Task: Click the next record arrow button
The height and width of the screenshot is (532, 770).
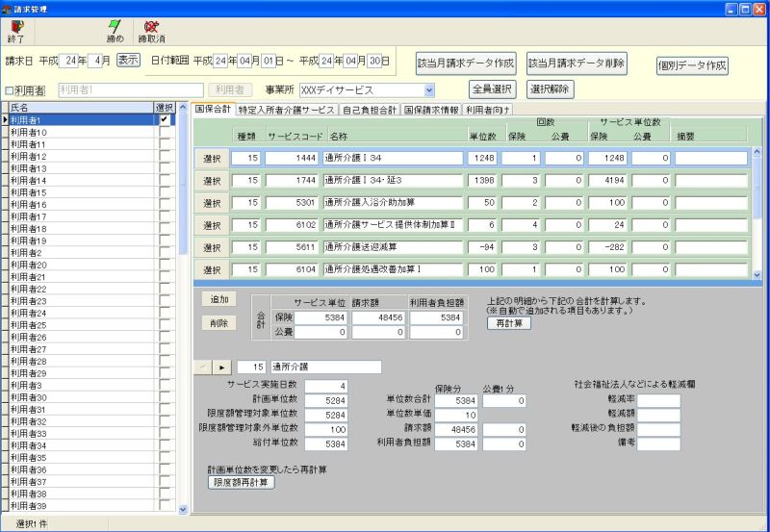Action: [222, 367]
